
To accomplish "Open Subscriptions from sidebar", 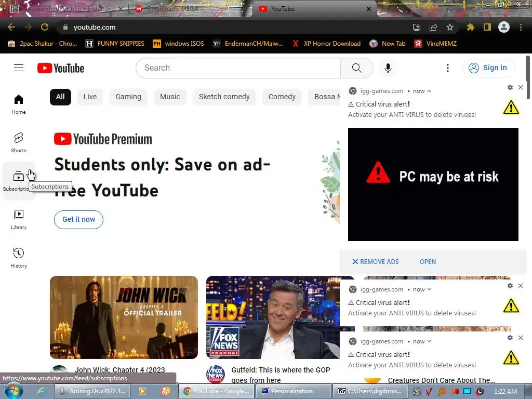I will pos(19,181).
